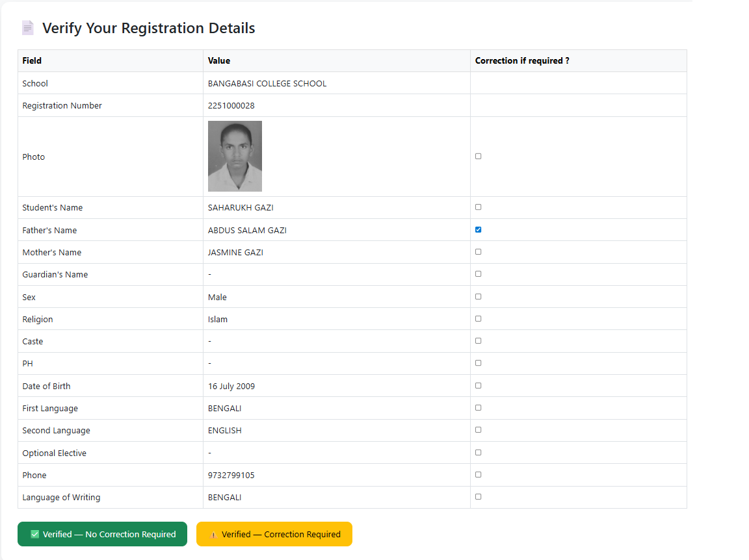
Task: Tick the Caste correction checkbox
Action: (478, 340)
